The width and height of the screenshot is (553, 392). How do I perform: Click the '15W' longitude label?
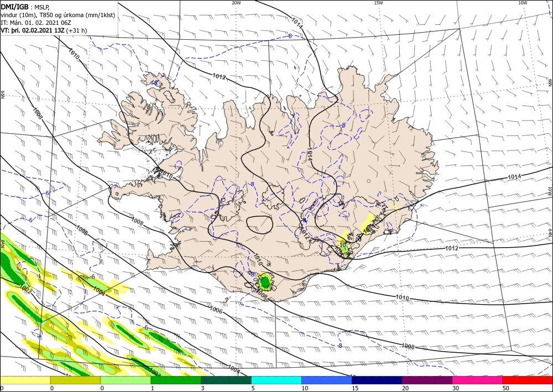[x=378, y=3]
